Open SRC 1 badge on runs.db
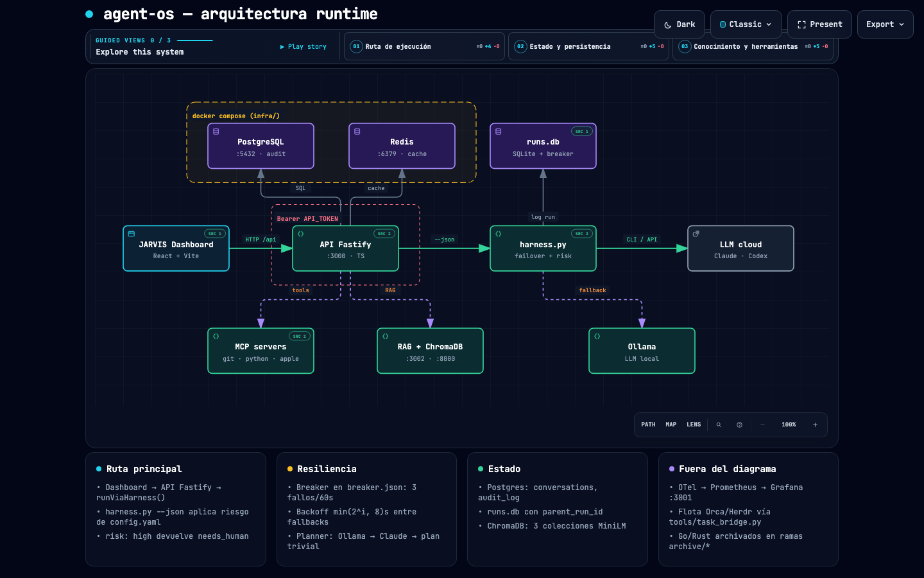The height and width of the screenshot is (578, 924). 582,131
